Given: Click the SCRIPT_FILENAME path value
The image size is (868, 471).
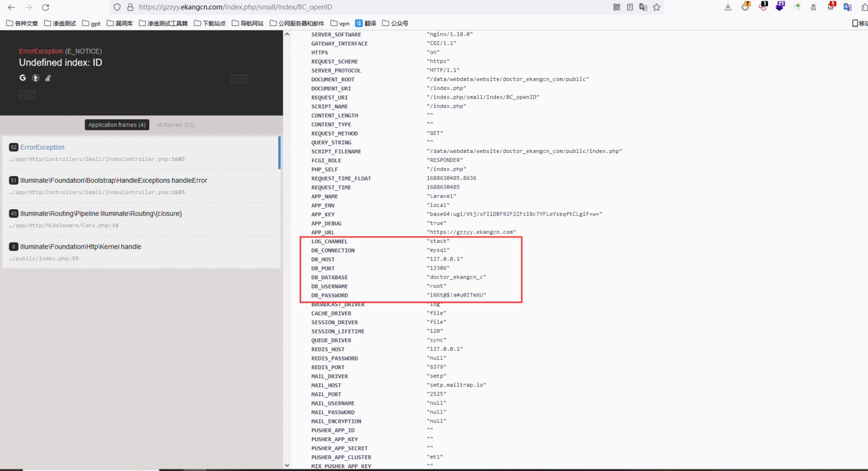Looking at the screenshot, I should click(x=525, y=151).
